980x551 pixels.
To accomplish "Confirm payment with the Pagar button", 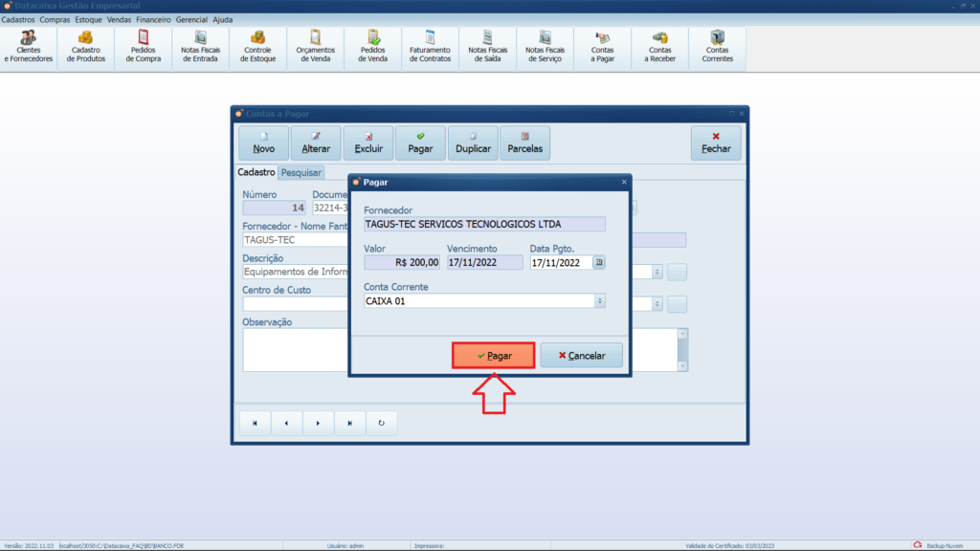I will (493, 355).
